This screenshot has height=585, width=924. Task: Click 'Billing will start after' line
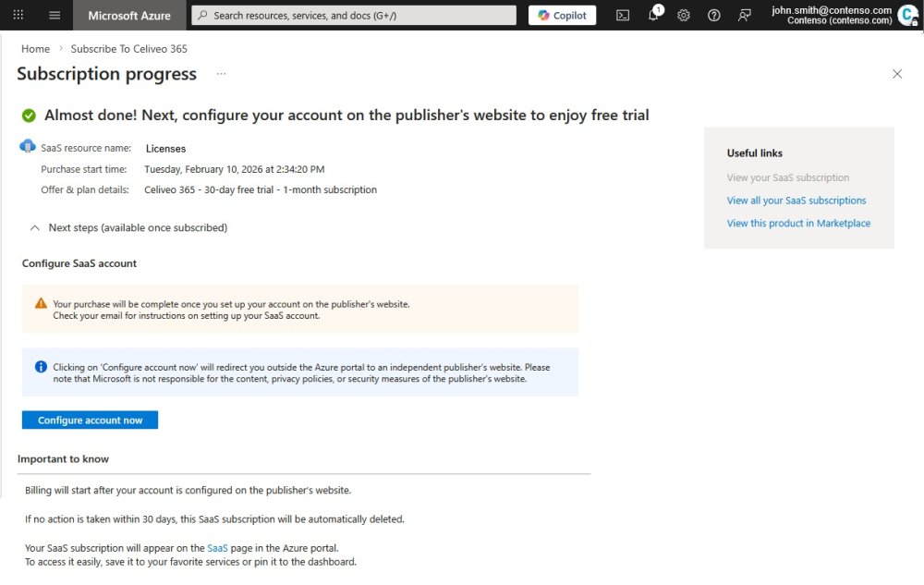click(x=188, y=490)
